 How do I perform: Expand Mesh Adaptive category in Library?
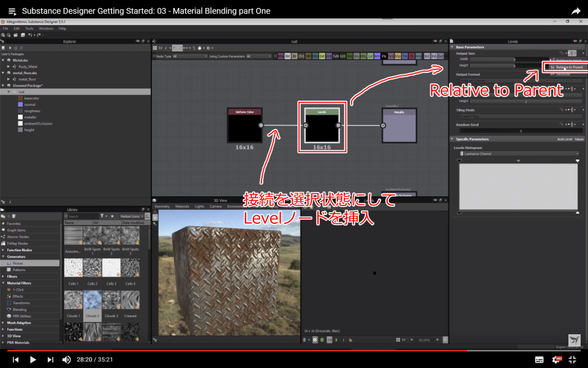[x=4, y=323]
